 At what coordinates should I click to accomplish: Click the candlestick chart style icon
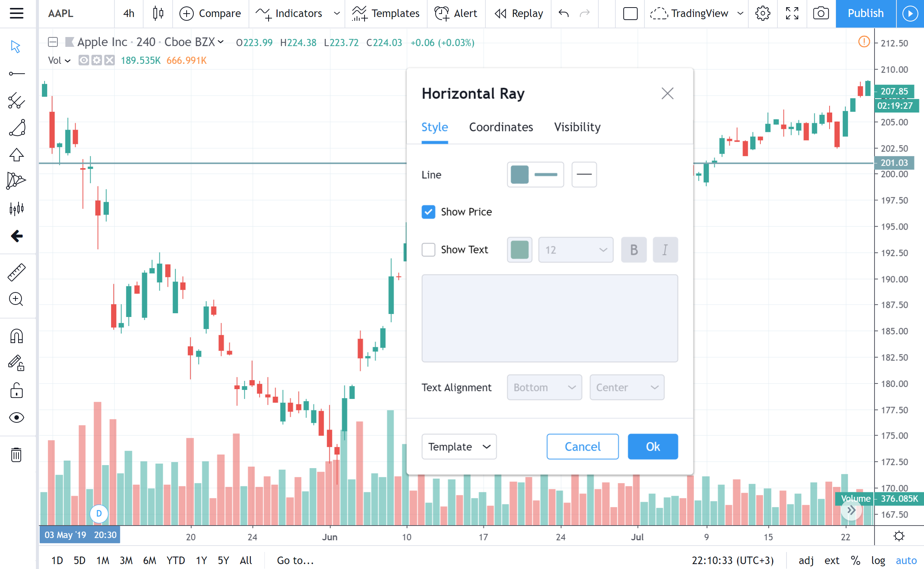coord(158,14)
